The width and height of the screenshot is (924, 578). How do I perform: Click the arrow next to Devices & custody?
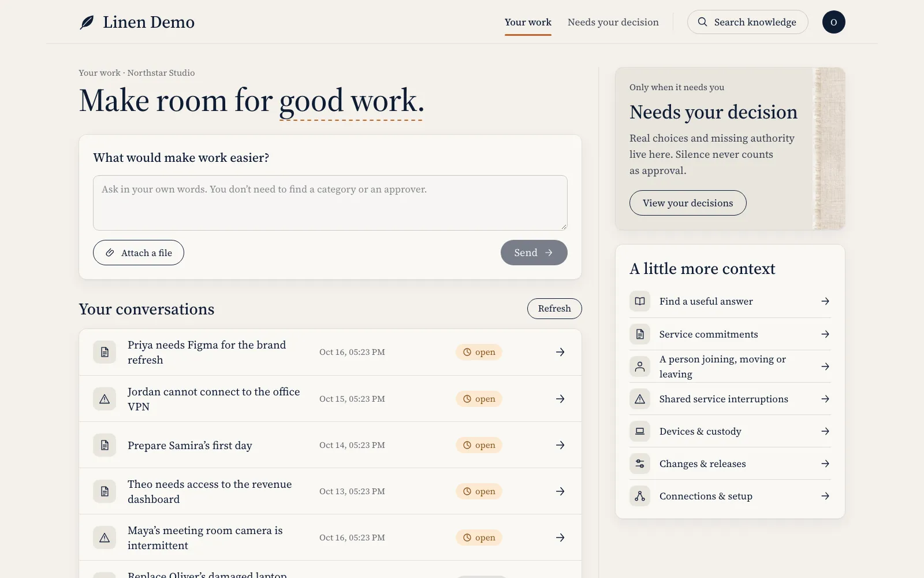coord(825,431)
